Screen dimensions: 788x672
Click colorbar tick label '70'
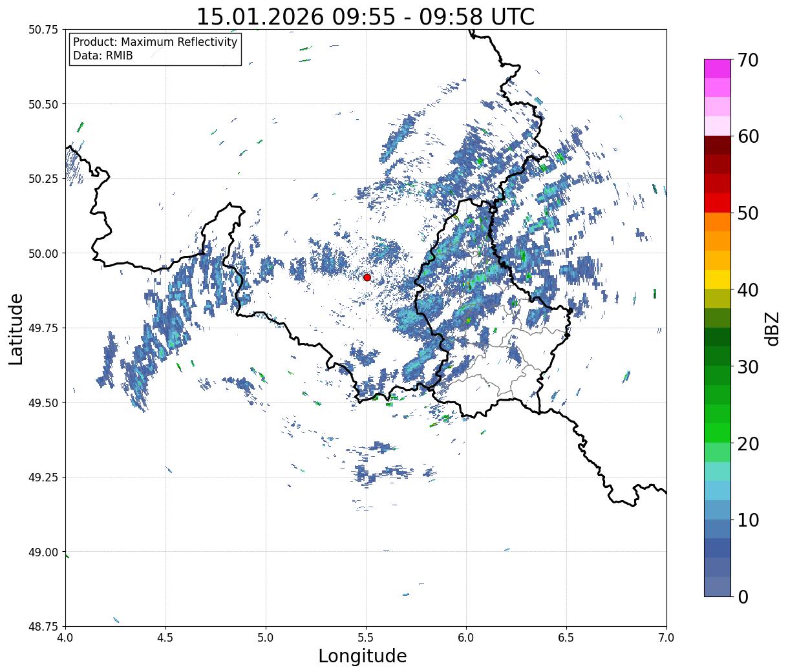(748, 60)
